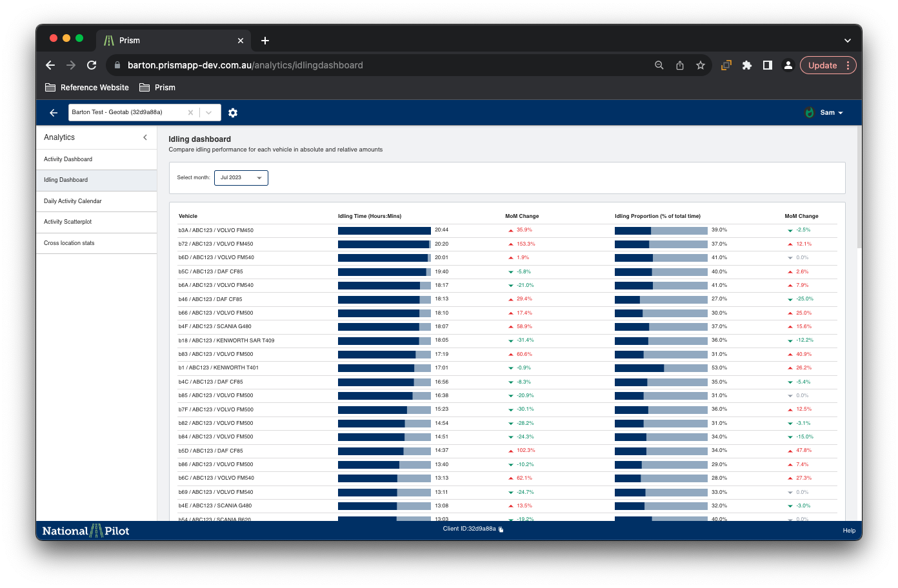Click the idling time bar for b3A
Viewport: 898px width, 588px height.
384,230
